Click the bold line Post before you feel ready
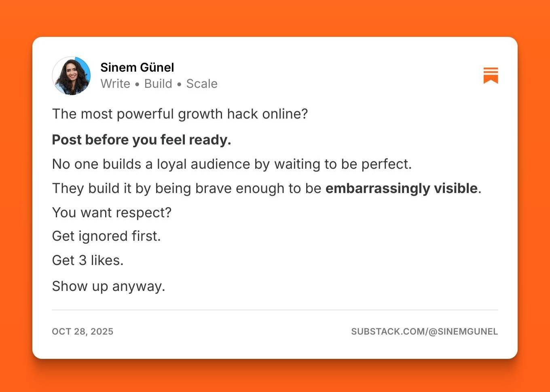Screen dimensions: 550x392 tap(142, 140)
